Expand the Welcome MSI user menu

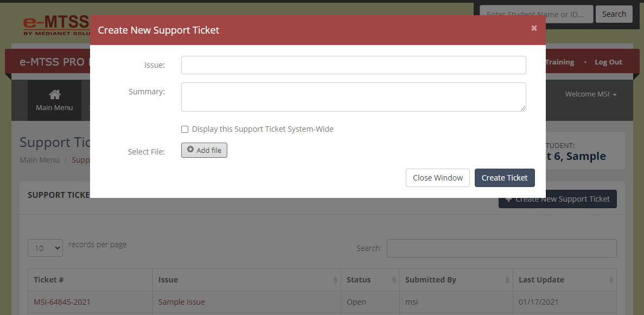591,94
